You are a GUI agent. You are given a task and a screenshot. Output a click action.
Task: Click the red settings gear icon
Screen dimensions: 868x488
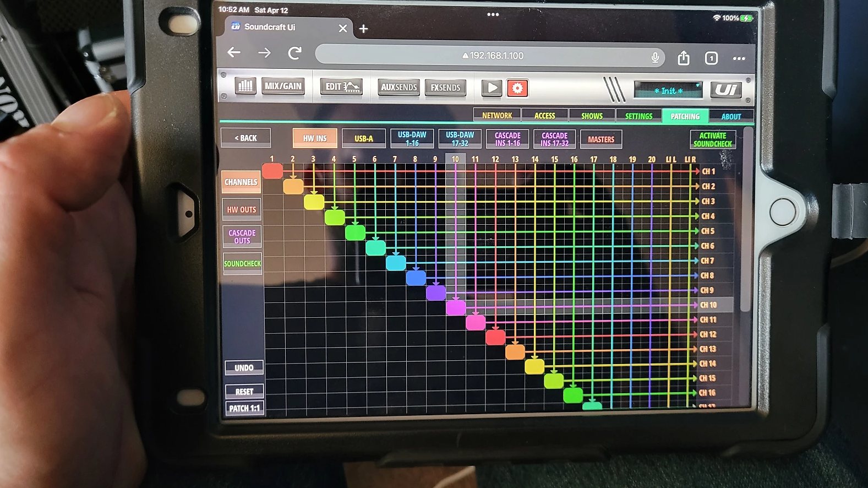pos(517,88)
